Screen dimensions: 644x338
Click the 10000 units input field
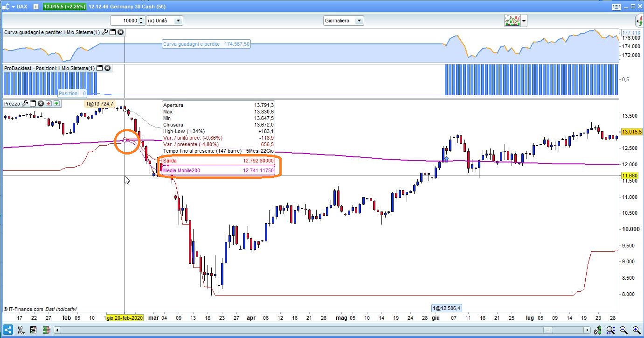pyautogui.click(x=125, y=21)
